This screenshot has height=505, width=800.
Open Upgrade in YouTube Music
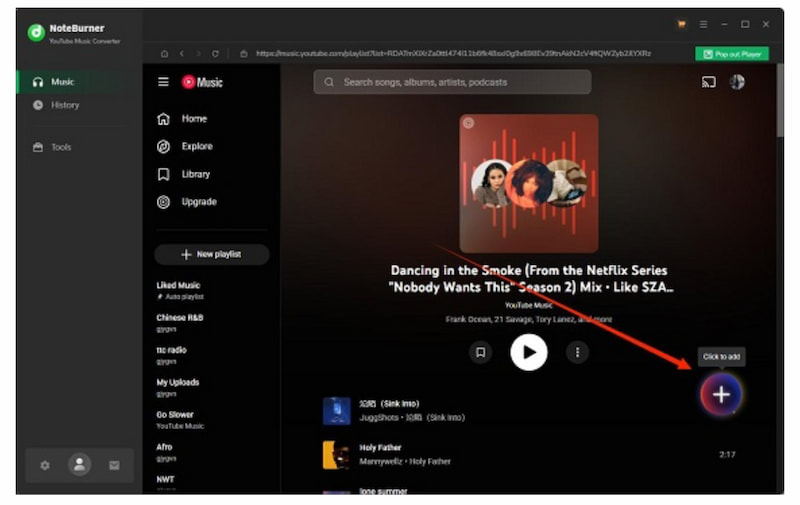pos(211,202)
